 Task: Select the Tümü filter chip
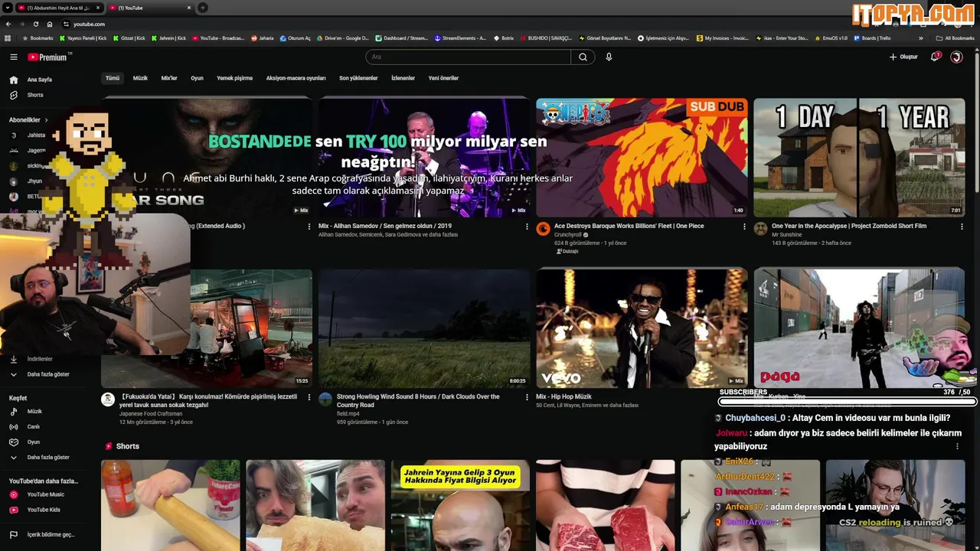pyautogui.click(x=113, y=78)
